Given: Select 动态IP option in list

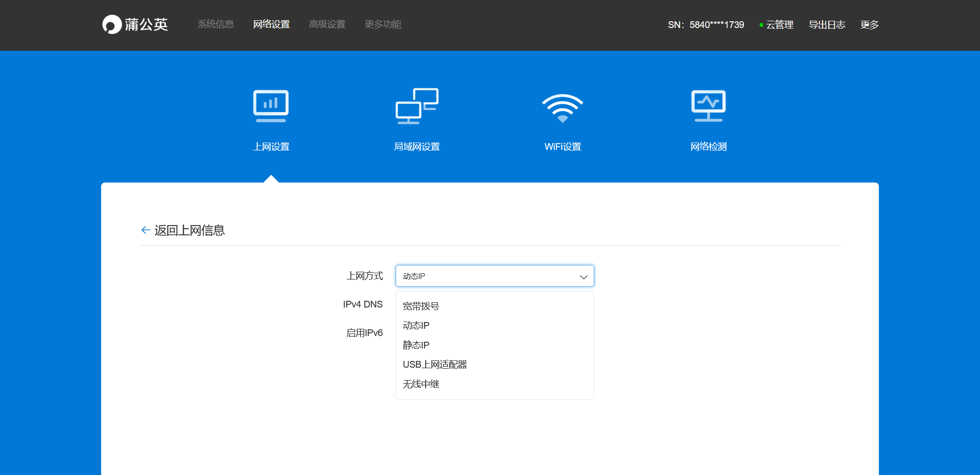Looking at the screenshot, I should tap(495, 326).
